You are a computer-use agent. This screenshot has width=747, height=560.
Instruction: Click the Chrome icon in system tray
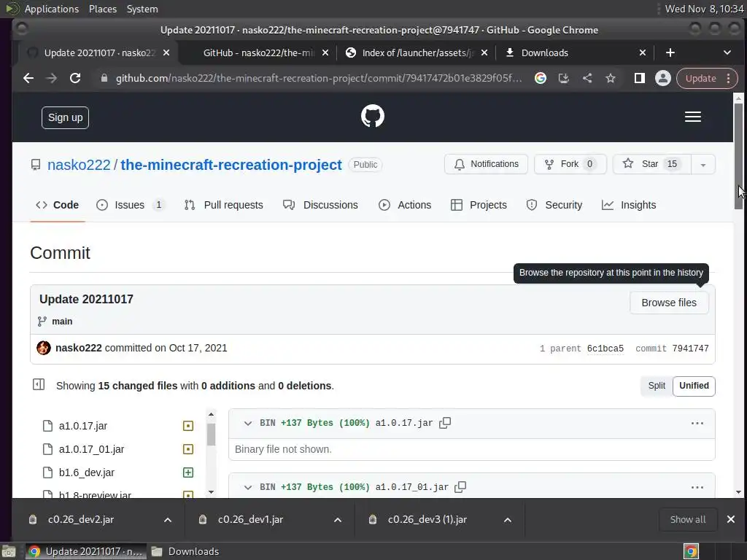(x=691, y=551)
